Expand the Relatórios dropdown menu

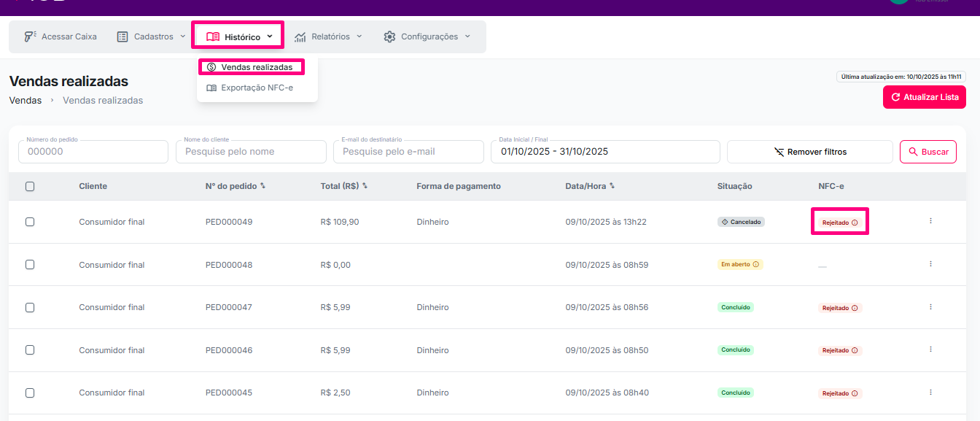pyautogui.click(x=328, y=36)
